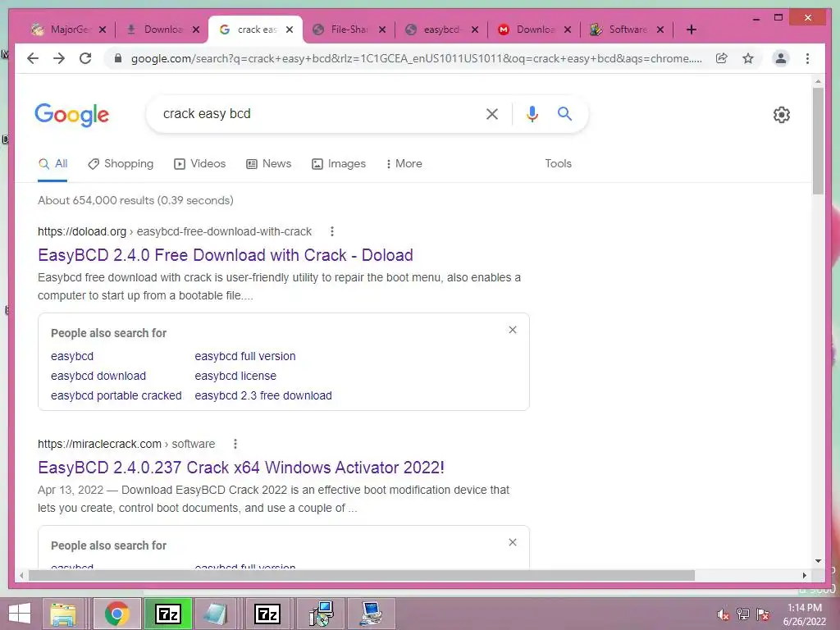
Task: Click the Action Center flag tray icon
Action: point(763,614)
